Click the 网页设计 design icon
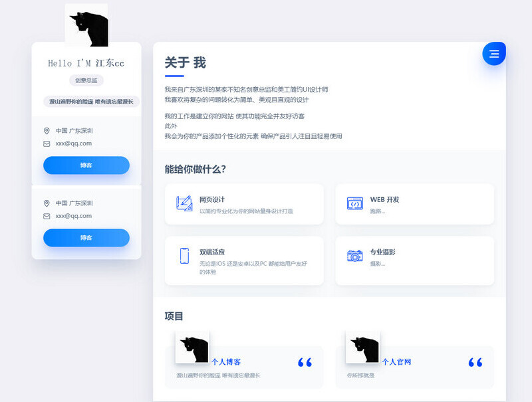Screen dimensions: 532x402 point(184,204)
